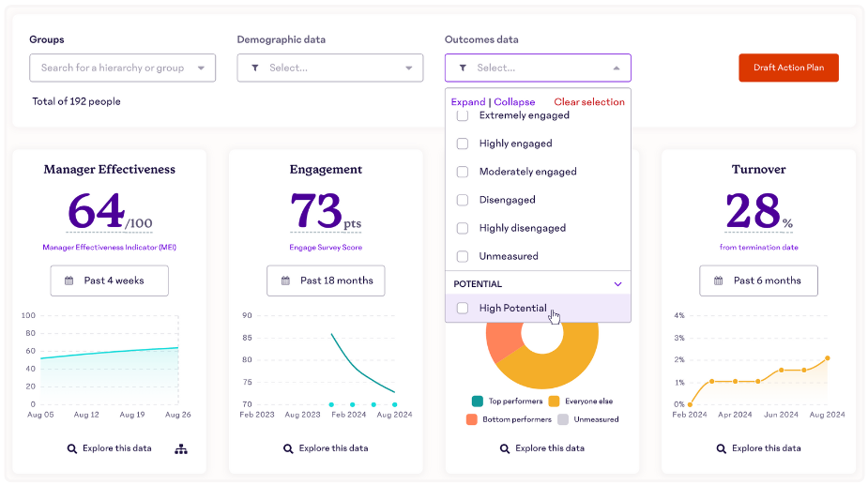
Task: Click the Unmeasured legend swatch
Action: [563, 419]
